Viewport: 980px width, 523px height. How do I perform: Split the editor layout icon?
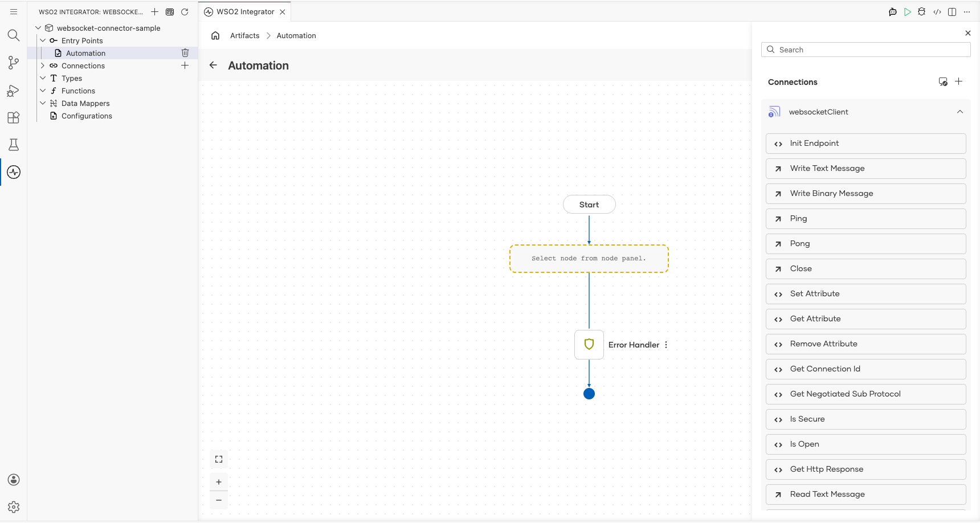[952, 12]
